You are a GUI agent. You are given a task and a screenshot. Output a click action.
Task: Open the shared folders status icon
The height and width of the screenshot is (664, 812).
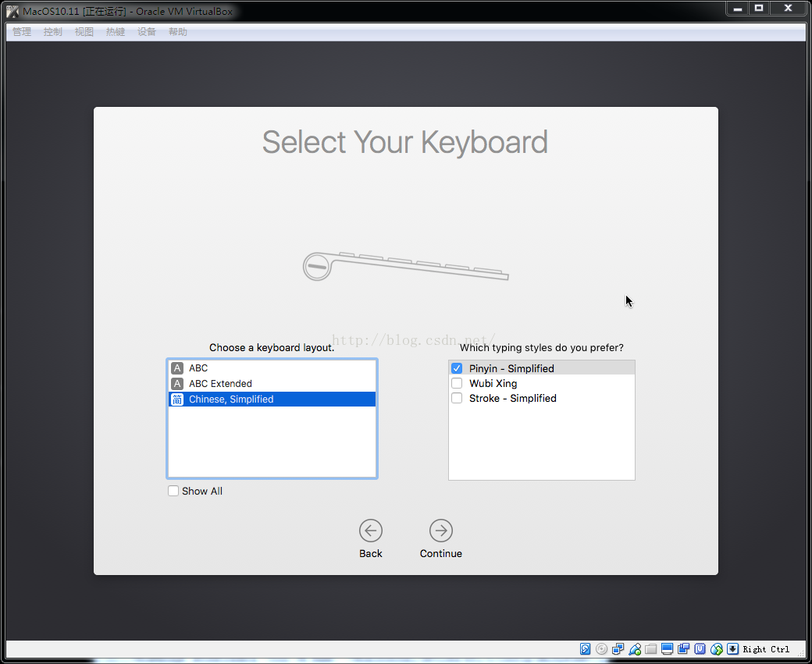[x=651, y=649]
